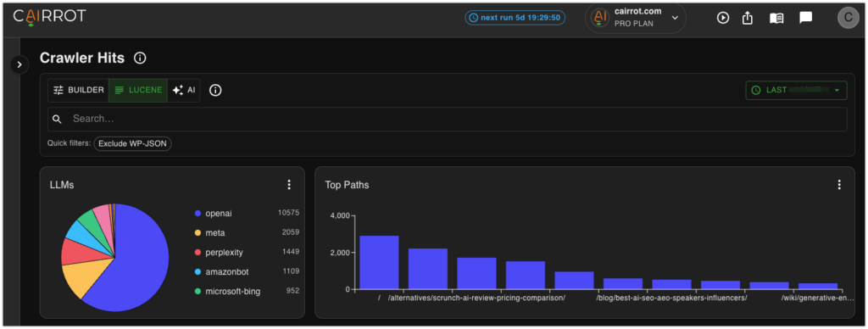This screenshot has height=329, width=868.
Task: Switch to the Lucene query mode
Action: [138, 90]
